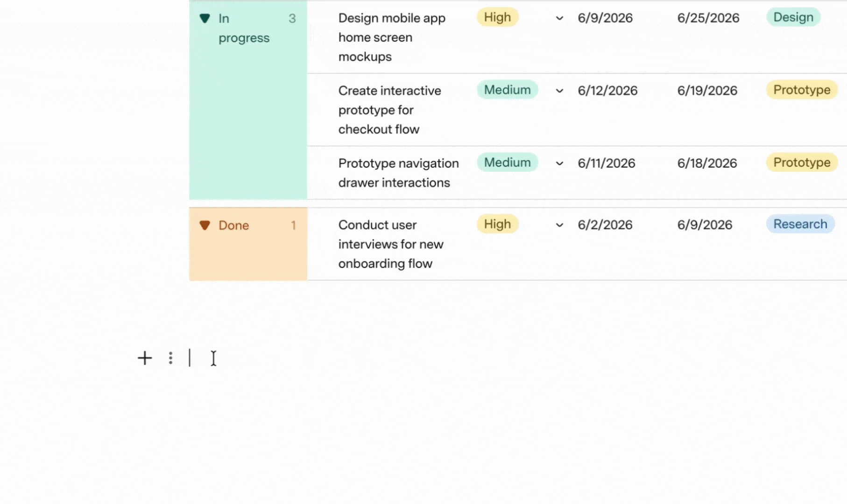847x504 pixels.
Task: Click High tag on Design mobile app row
Action: (x=497, y=17)
